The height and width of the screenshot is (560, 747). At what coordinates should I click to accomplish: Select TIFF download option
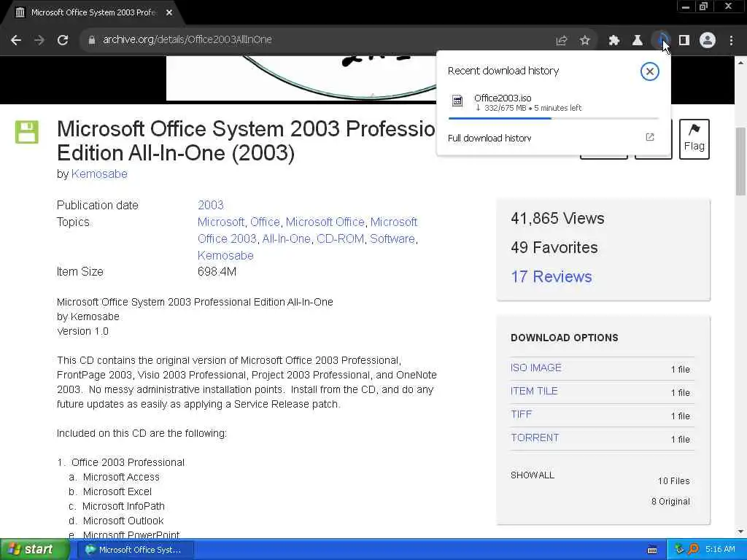click(x=521, y=414)
